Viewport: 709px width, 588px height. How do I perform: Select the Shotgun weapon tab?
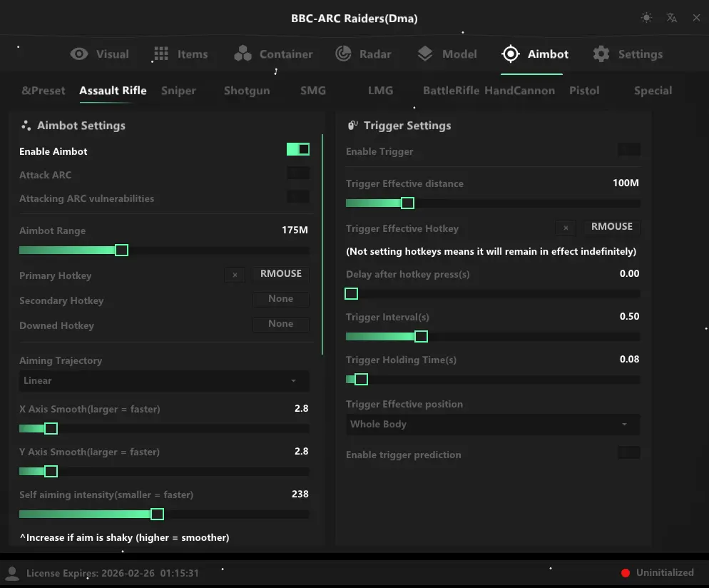(x=247, y=91)
